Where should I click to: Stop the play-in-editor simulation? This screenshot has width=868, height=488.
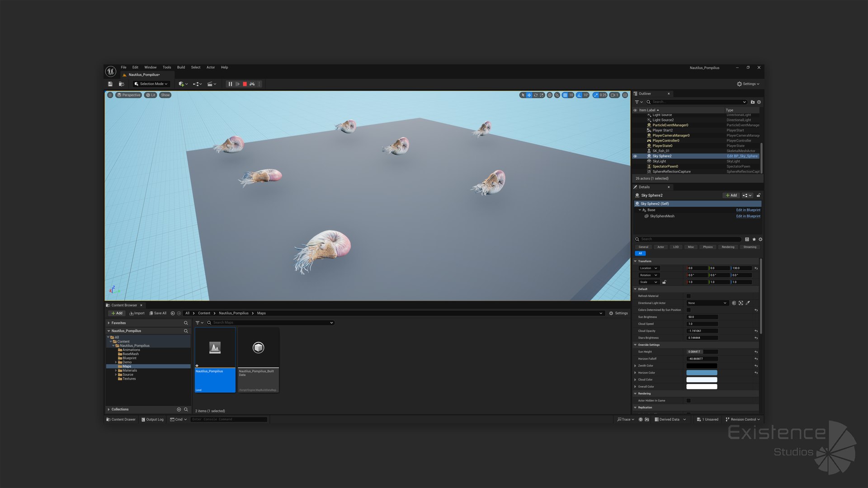pyautogui.click(x=245, y=84)
